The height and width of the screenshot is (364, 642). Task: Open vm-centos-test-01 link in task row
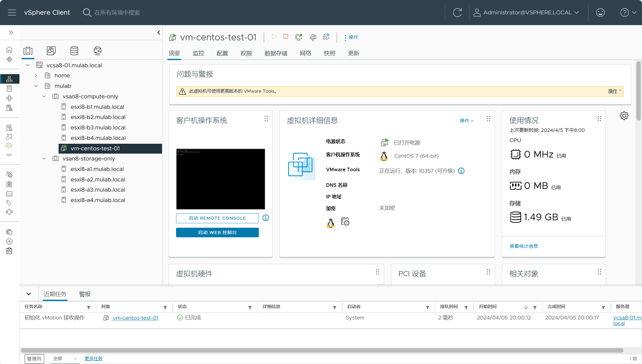[x=135, y=318]
